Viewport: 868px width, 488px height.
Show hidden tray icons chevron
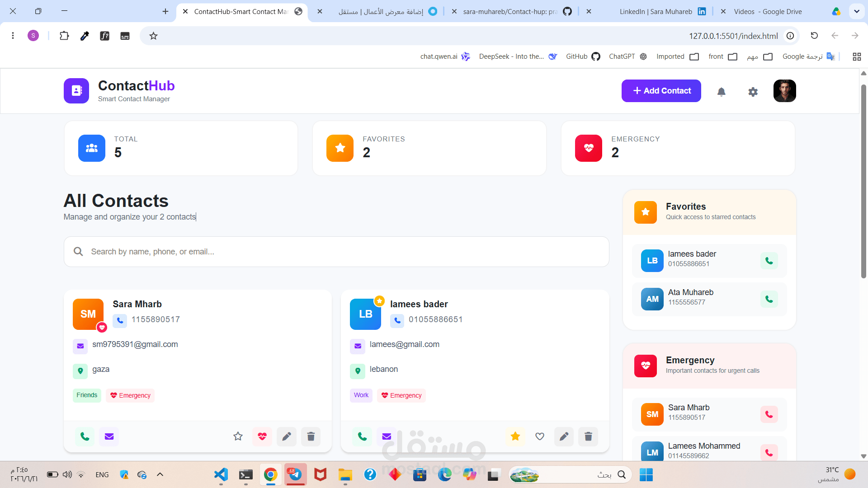[x=160, y=474]
